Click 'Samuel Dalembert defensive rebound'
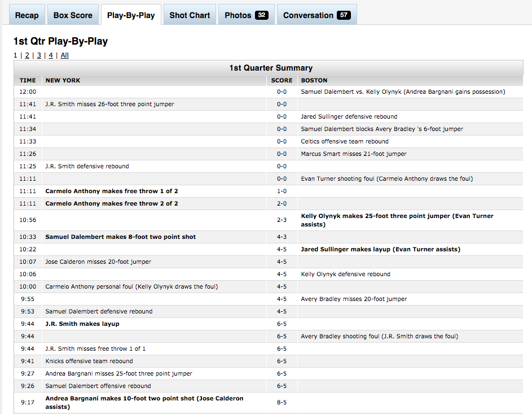The width and height of the screenshot is (532, 414). tap(99, 311)
